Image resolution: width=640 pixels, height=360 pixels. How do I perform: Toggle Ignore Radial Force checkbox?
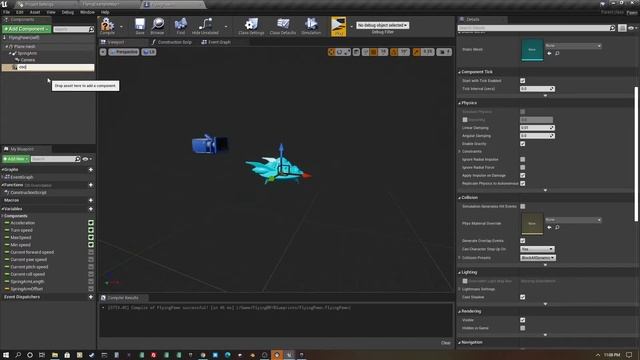(522, 167)
